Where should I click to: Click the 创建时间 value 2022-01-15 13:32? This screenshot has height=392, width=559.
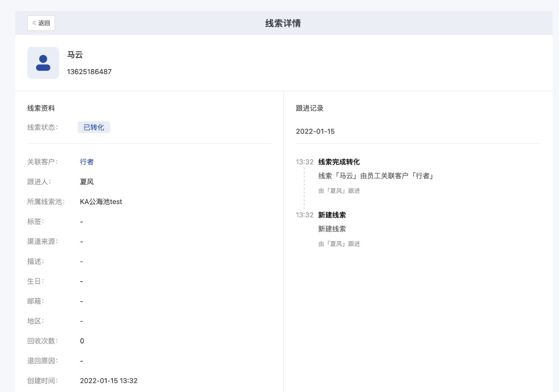click(x=109, y=381)
